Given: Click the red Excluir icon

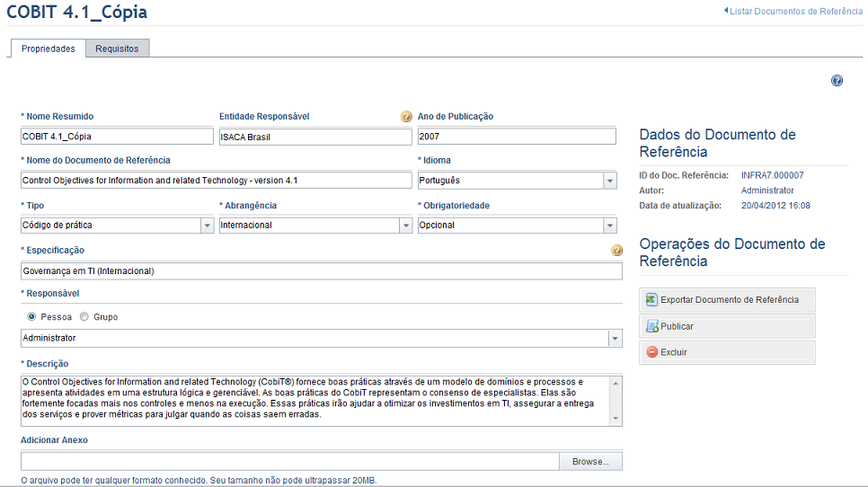Looking at the screenshot, I should coord(652,352).
